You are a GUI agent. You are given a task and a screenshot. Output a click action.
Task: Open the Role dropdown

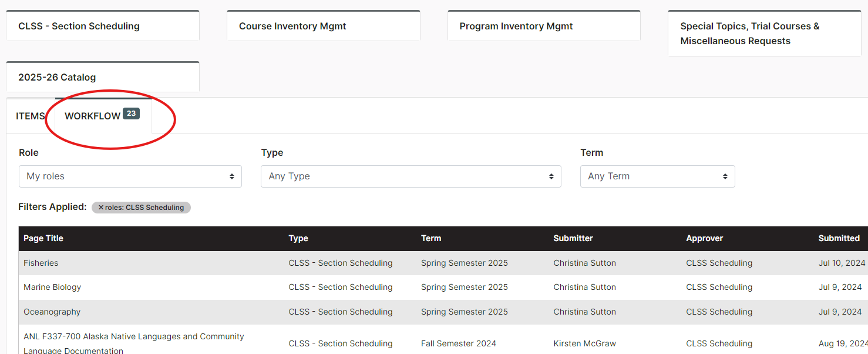[130, 176]
